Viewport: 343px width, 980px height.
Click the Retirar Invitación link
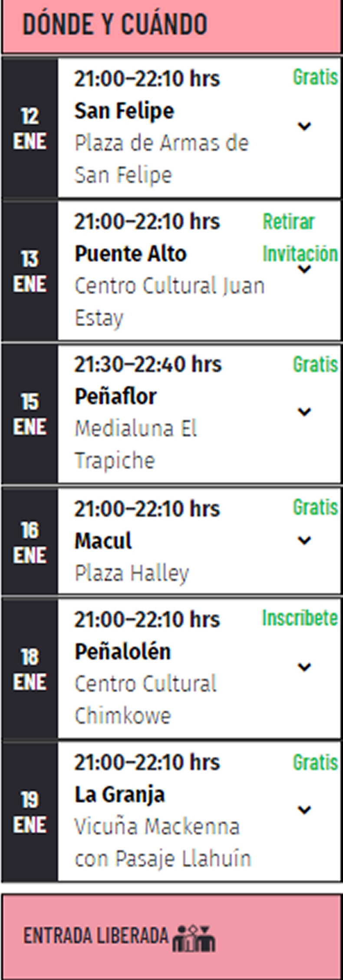[300, 238]
